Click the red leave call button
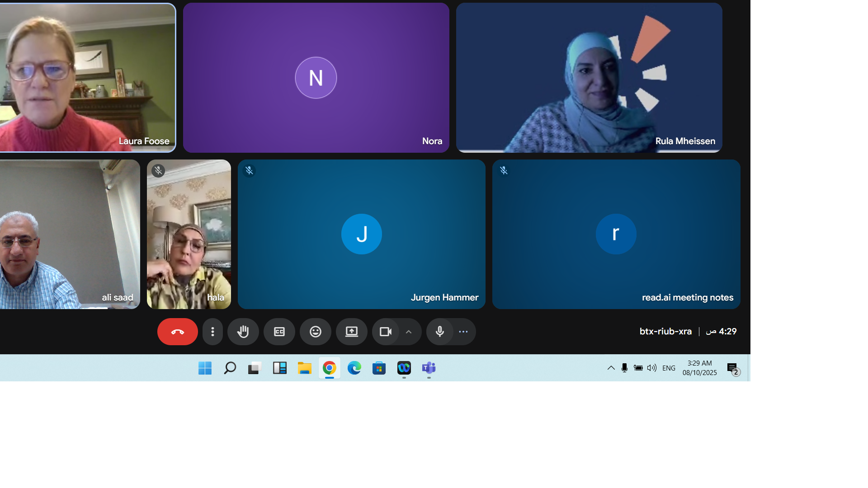868x488 pixels. (x=177, y=332)
